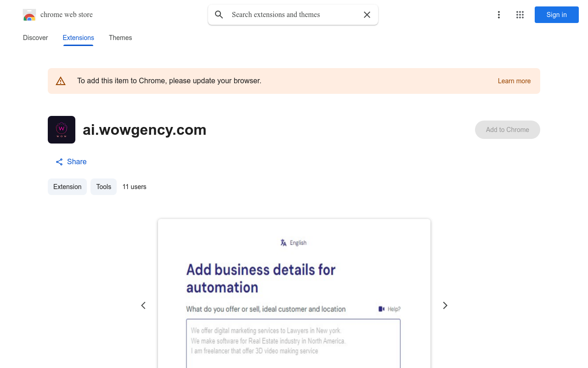
Task: Click the 11 users text
Action: click(x=135, y=187)
